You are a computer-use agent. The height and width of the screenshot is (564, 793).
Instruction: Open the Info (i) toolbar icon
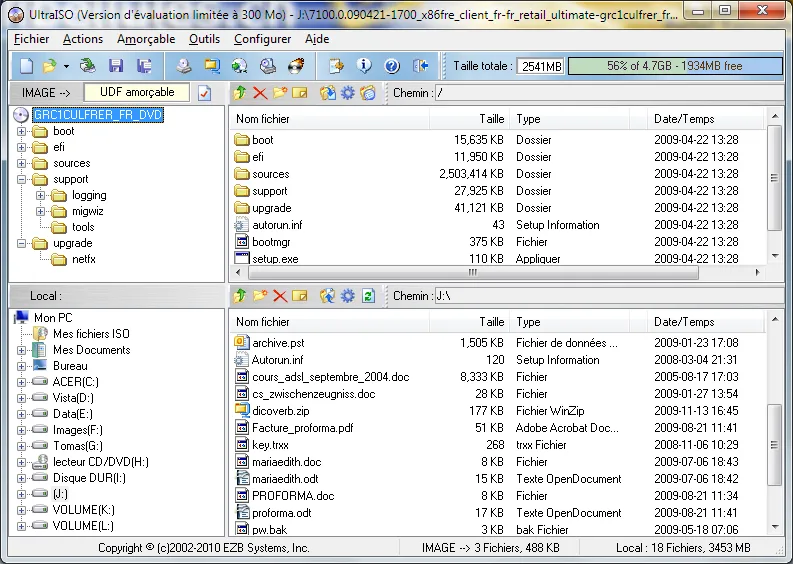coord(364,66)
